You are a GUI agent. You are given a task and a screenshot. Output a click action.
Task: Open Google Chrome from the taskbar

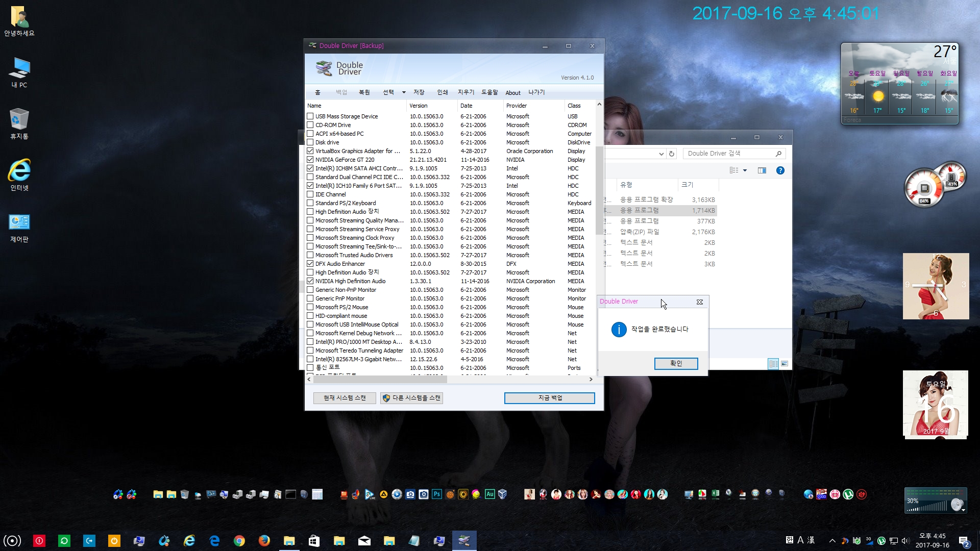[x=239, y=541]
